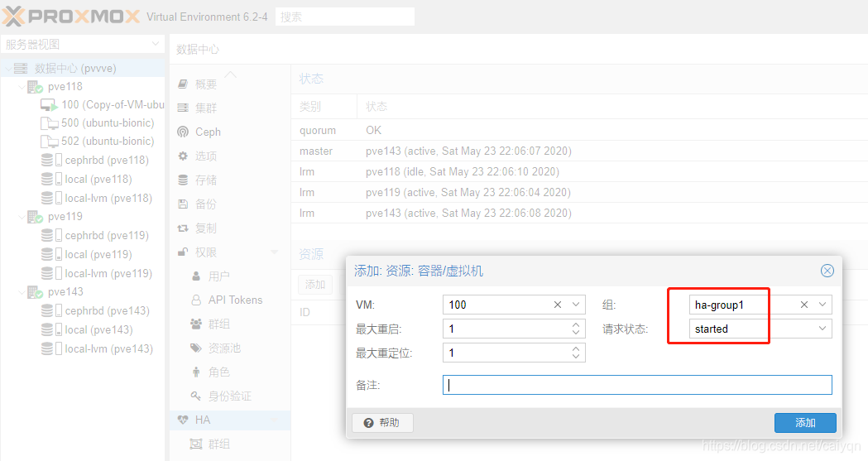
Task: Click the 类别 column header
Action: pyautogui.click(x=324, y=106)
